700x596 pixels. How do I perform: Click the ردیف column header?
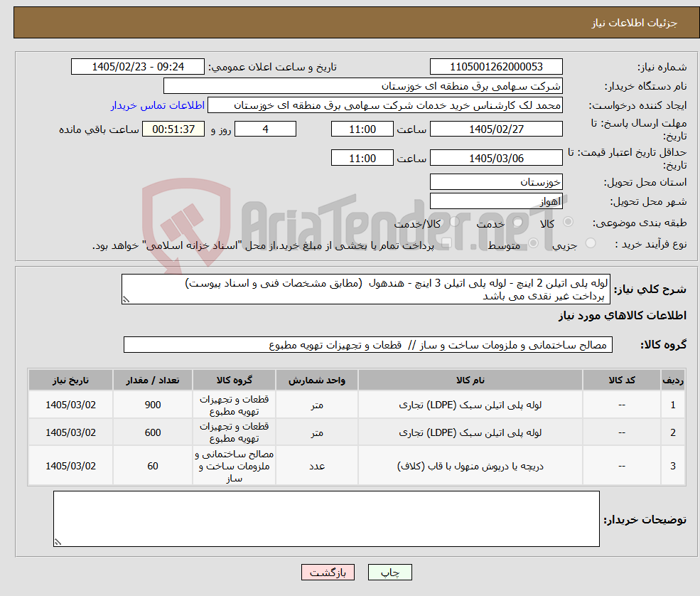(x=673, y=381)
